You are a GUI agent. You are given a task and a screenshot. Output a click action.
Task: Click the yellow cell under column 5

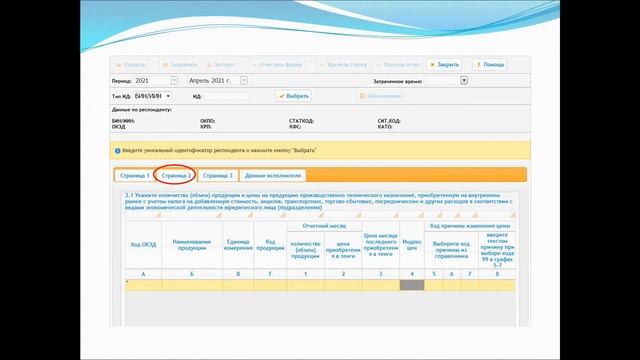[x=434, y=285]
